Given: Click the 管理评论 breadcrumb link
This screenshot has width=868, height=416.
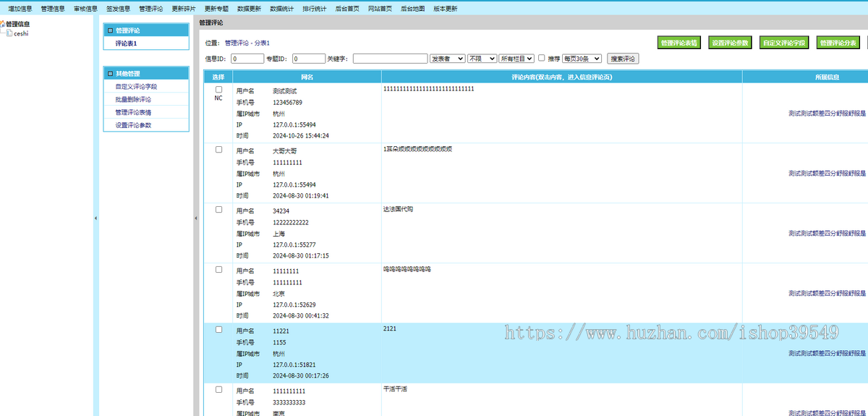Looking at the screenshot, I should pos(237,43).
